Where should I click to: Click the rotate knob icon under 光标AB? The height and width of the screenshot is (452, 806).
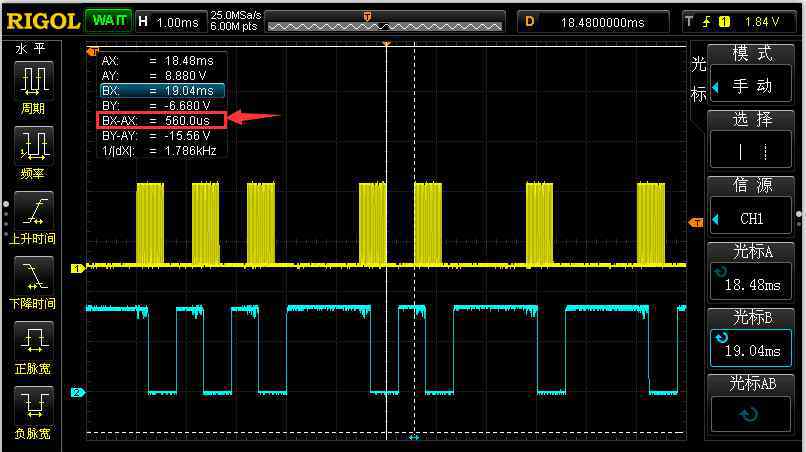point(748,414)
